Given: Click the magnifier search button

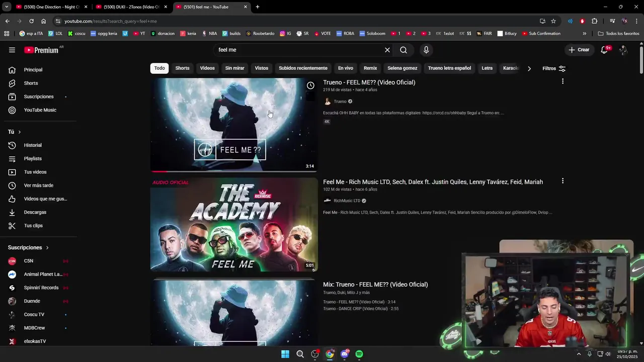Looking at the screenshot, I should [404, 50].
